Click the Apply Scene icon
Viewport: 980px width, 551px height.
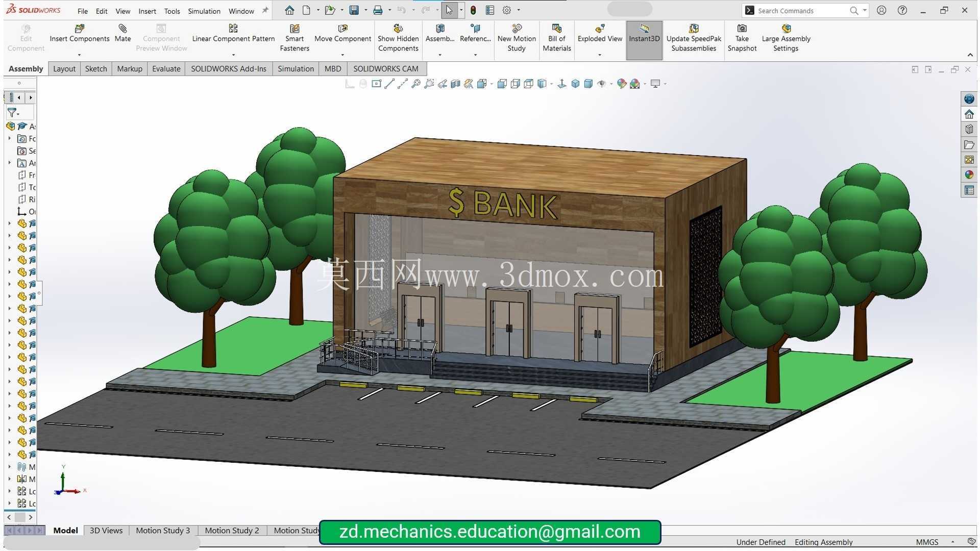634,84
